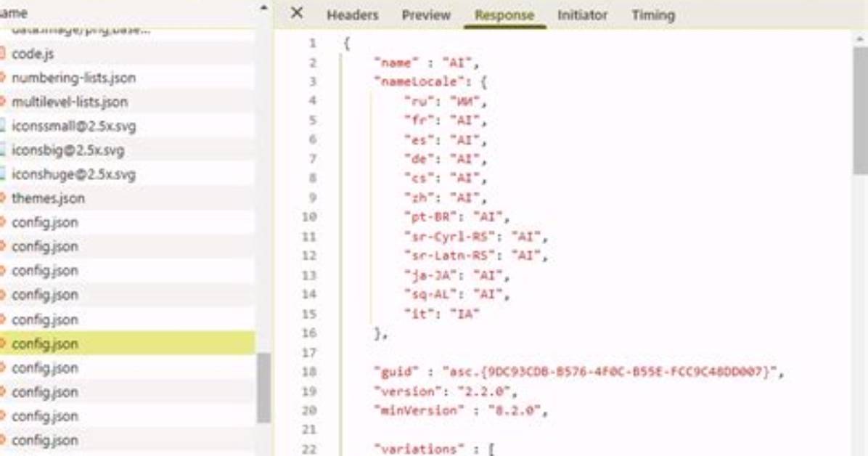Click the request list scrollbar thumb

tap(264, 388)
